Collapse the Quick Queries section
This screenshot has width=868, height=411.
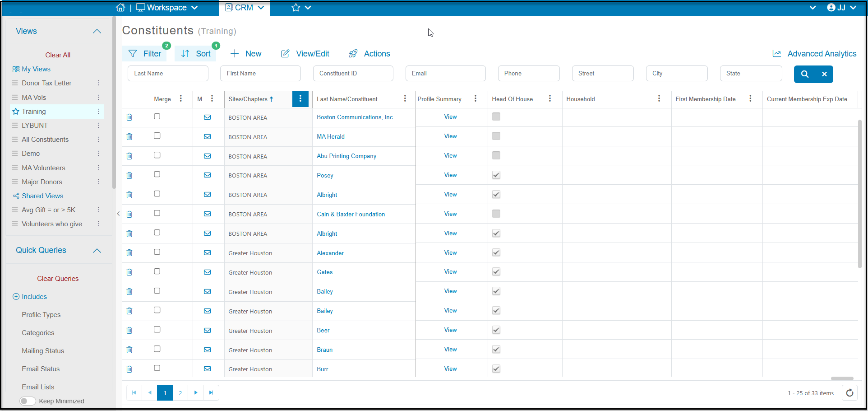(97, 251)
